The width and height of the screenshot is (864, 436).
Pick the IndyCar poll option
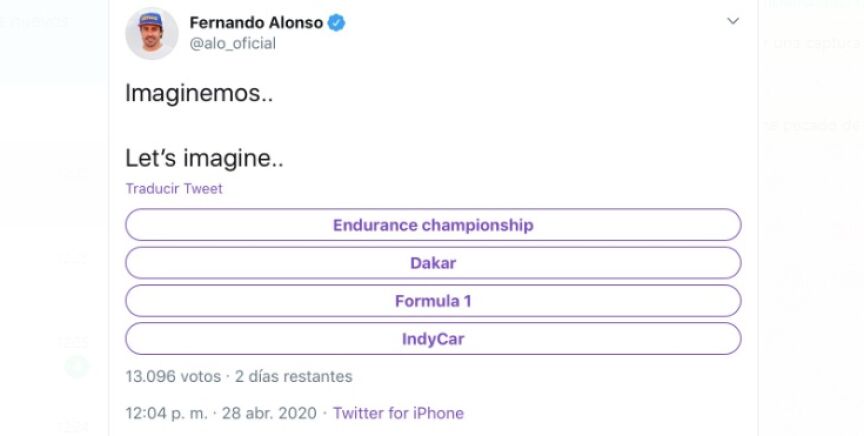click(x=432, y=339)
